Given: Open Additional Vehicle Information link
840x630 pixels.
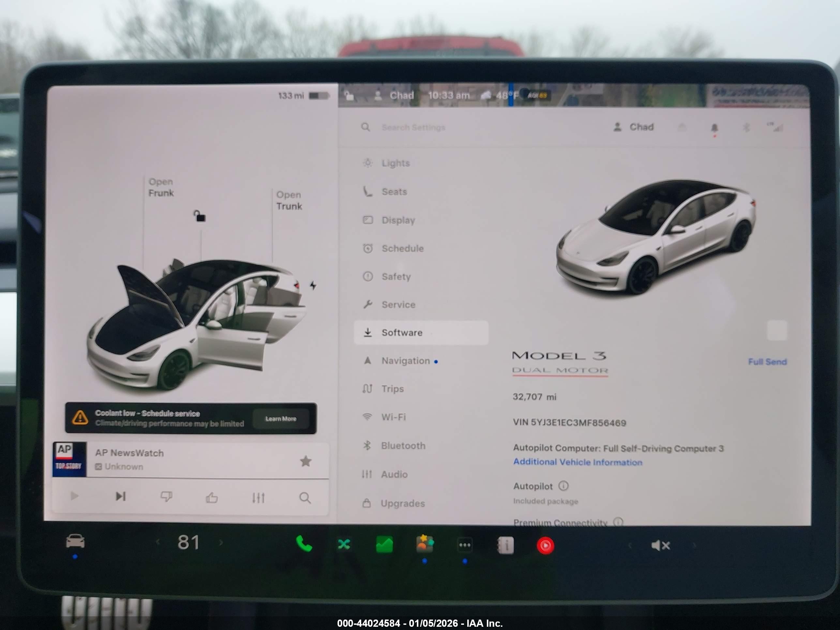Looking at the screenshot, I should [577, 462].
